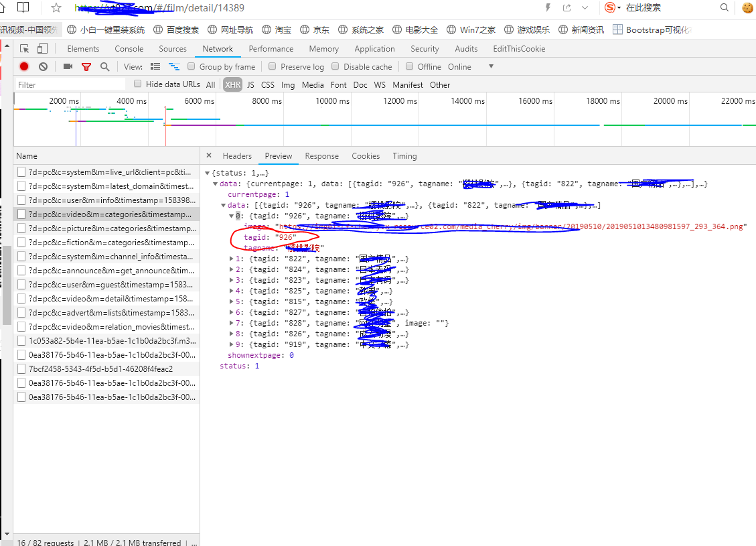Filter requests by WS type

point(380,85)
